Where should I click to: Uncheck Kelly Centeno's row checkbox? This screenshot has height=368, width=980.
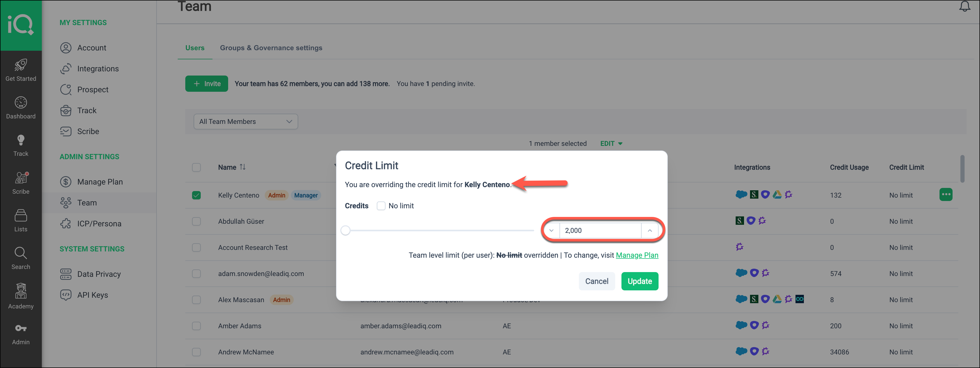pos(196,195)
